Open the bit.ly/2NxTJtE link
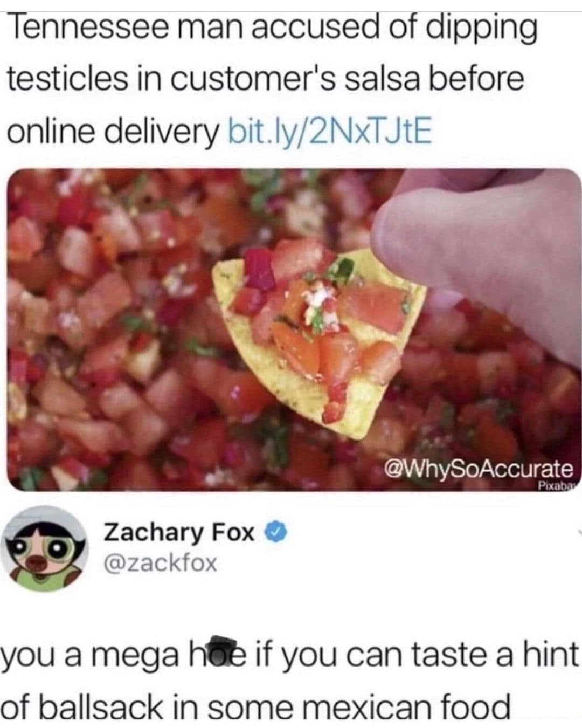The width and height of the screenshot is (582, 728). pyautogui.click(x=330, y=131)
